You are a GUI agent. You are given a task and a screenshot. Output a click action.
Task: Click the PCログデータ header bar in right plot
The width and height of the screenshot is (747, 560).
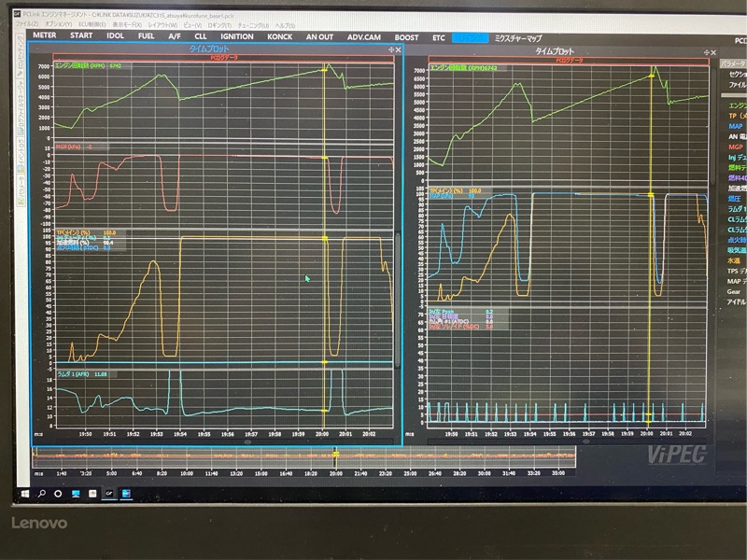pyautogui.click(x=569, y=61)
